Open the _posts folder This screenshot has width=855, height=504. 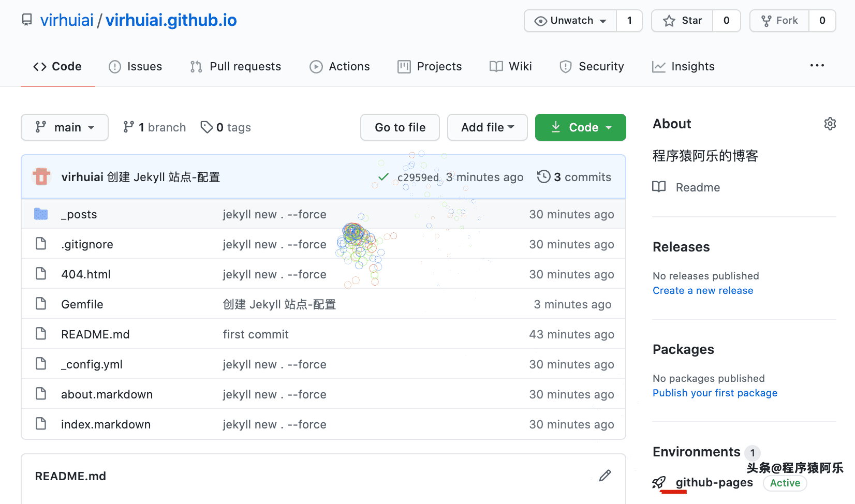click(x=79, y=214)
